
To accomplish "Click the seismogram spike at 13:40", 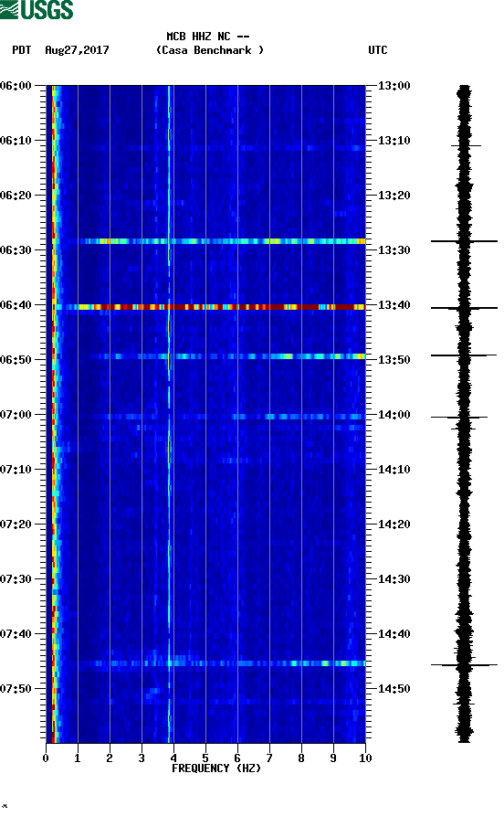I will pos(464,308).
